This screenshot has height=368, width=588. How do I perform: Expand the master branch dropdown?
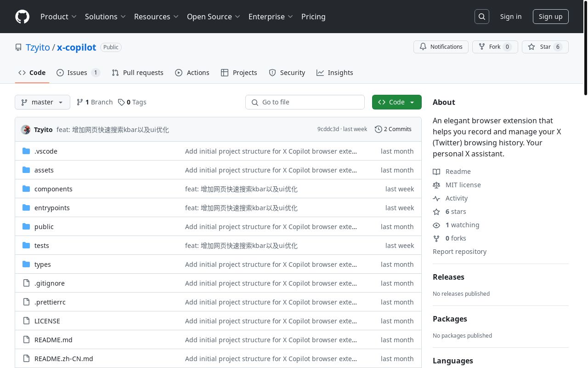(42, 102)
